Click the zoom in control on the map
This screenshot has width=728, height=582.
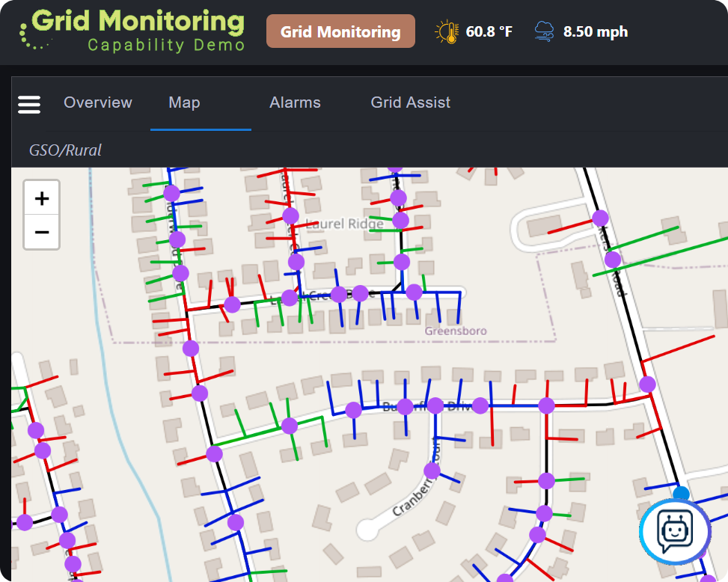[41, 197]
